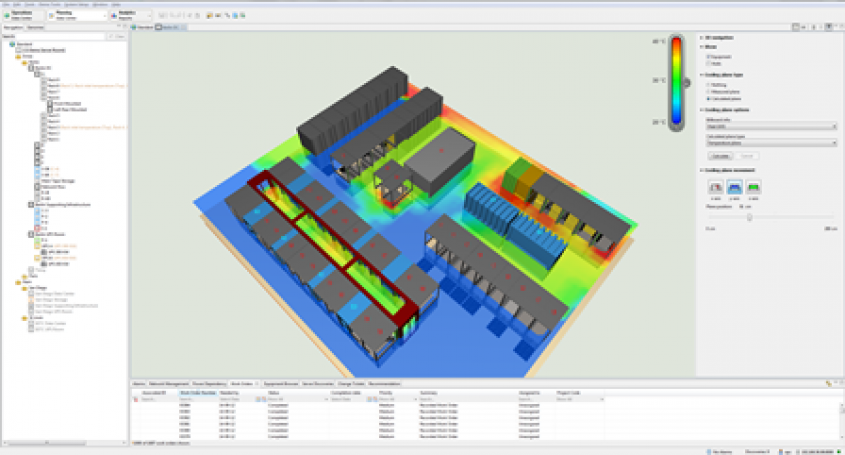845x455 pixels.
Task: Click the Analytics perspective button
Action: pos(130,16)
